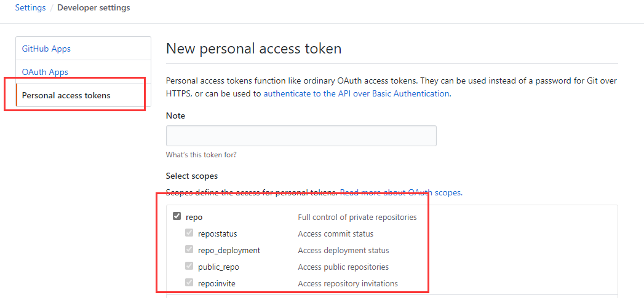Click the repo:status scope label
The image size is (644, 298).
tap(217, 233)
